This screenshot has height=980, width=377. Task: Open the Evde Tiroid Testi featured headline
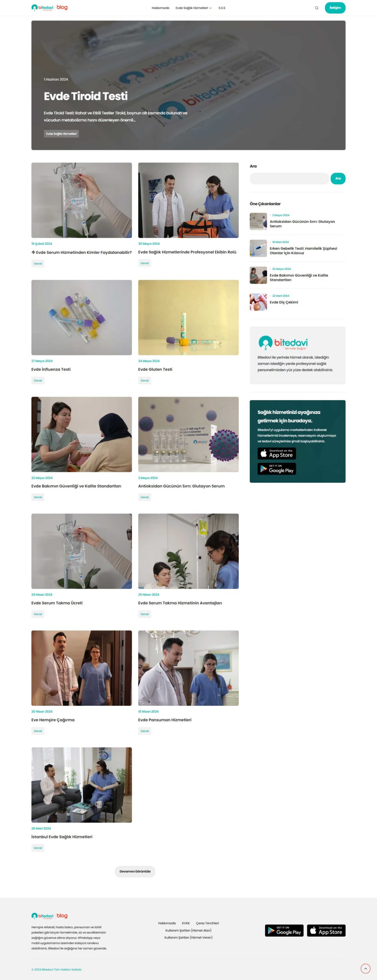click(86, 96)
